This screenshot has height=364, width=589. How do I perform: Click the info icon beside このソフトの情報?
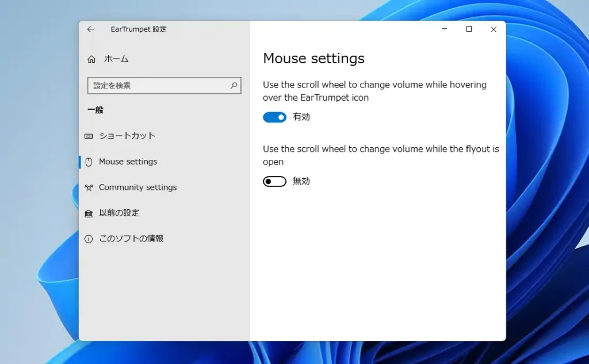click(x=90, y=238)
